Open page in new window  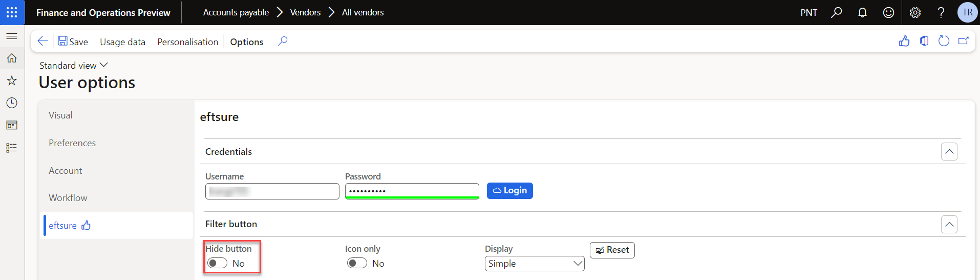click(x=964, y=41)
